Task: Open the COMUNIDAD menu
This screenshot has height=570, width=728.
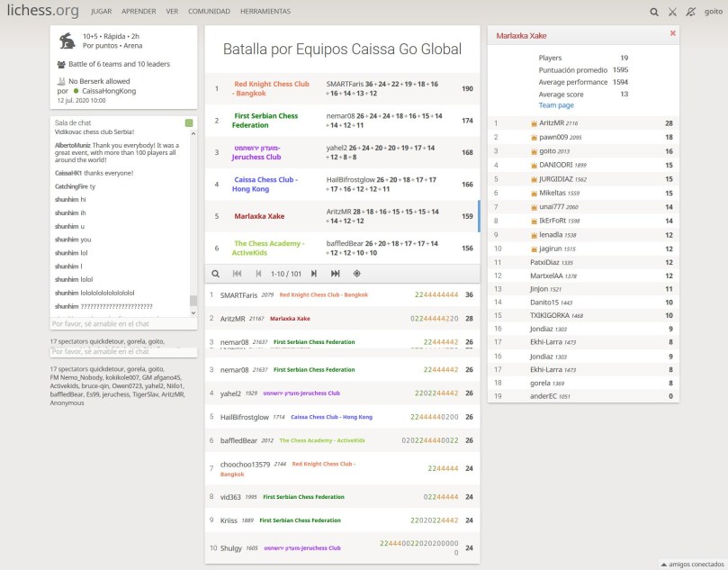Action: pos(209,13)
